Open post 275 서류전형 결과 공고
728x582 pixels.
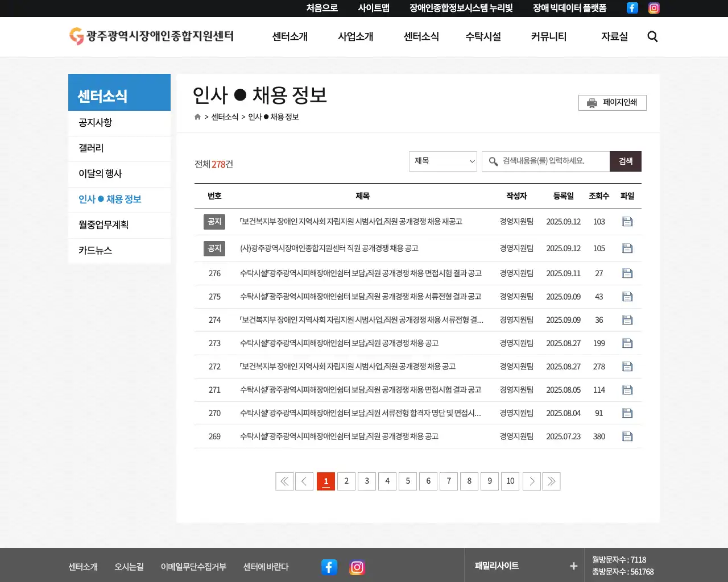point(361,297)
